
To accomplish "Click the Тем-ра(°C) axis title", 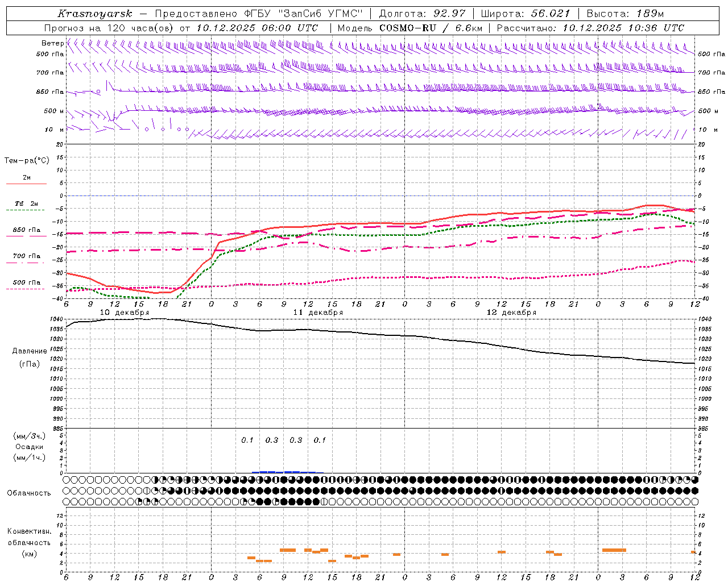I will tap(27, 160).
